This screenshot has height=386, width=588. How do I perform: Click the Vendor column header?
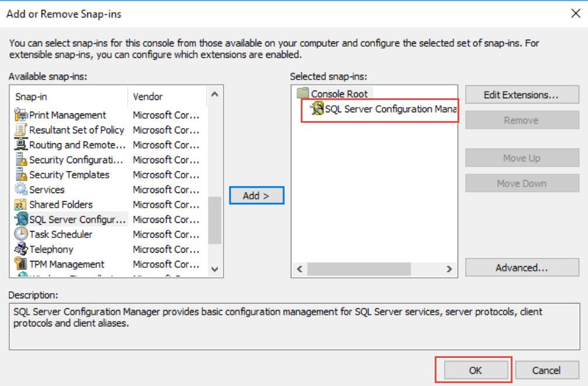click(x=167, y=96)
